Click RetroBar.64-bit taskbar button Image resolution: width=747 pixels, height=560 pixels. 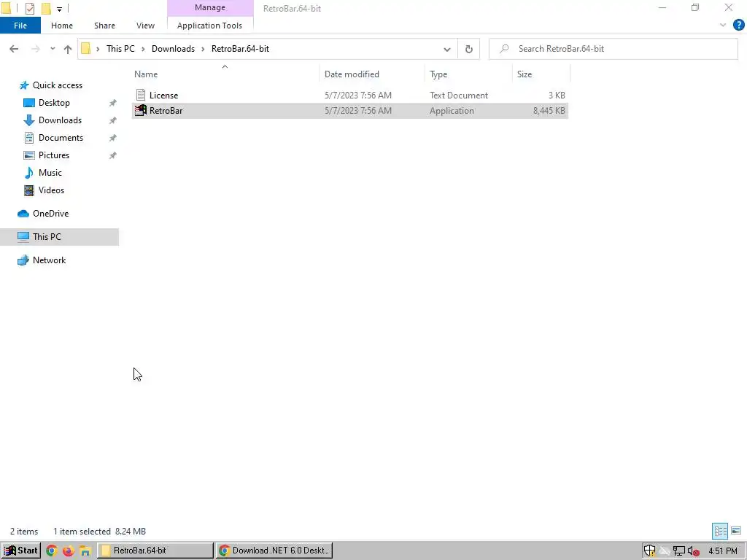click(x=155, y=551)
